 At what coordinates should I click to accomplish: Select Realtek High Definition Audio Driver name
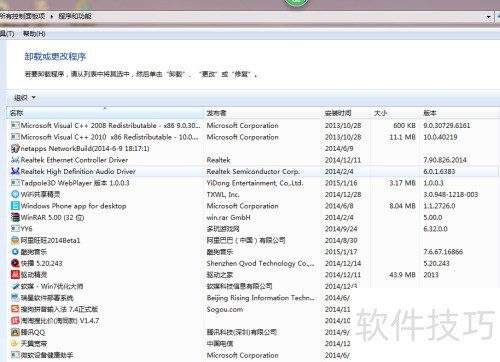coord(78,171)
